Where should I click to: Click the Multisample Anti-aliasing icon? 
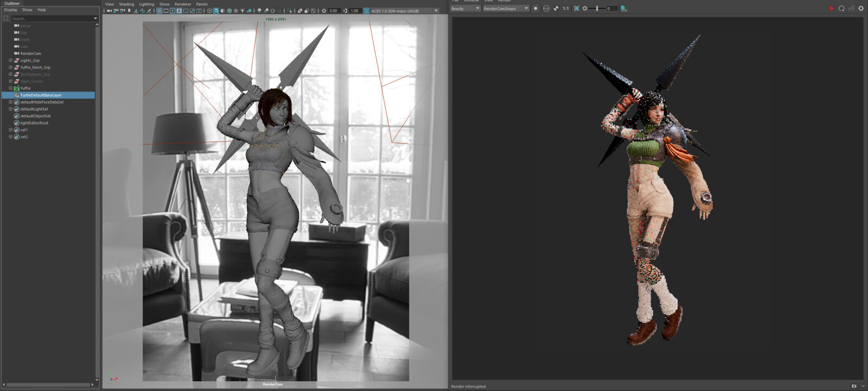(x=273, y=11)
